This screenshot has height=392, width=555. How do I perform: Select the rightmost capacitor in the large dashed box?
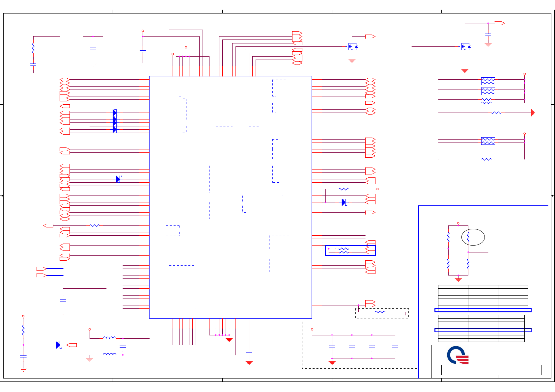click(x=395, y=347)
